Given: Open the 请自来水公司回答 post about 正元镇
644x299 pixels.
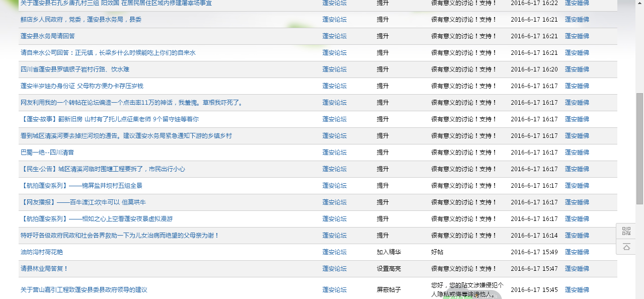Looking at the screenshot, I should pos(108,53).
